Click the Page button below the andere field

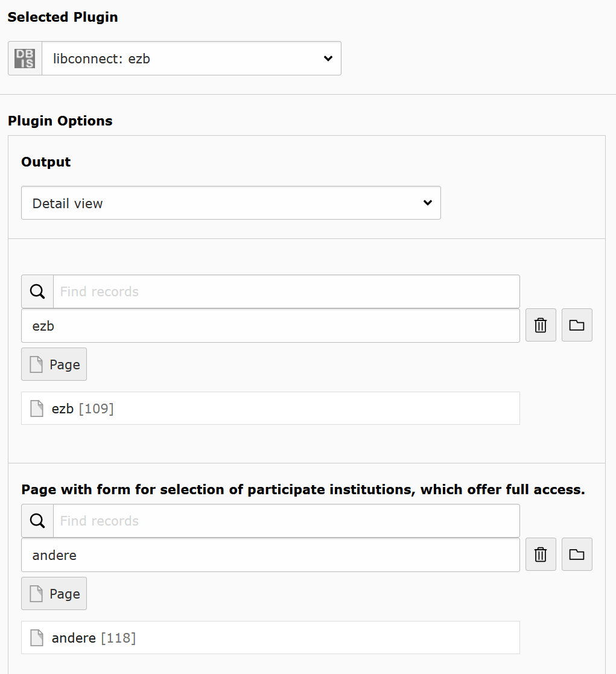(x=54, y=594)
